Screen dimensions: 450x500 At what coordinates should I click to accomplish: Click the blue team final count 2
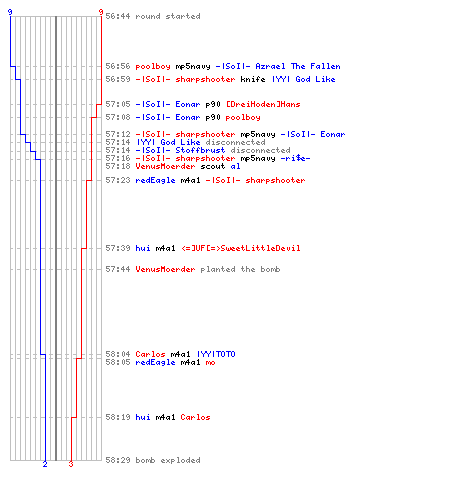click(45, 464)
